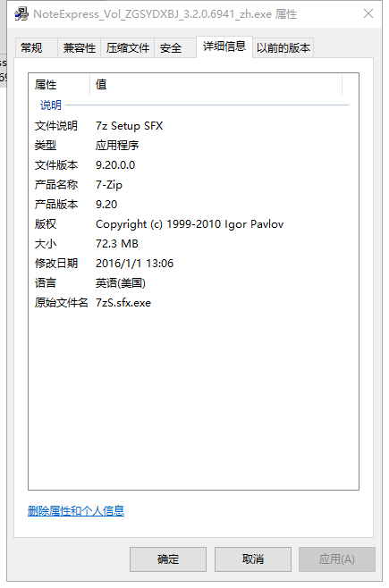Select the 修改日期 property label
The height and width of the screenshot is (588, 389).
point(56,264)
